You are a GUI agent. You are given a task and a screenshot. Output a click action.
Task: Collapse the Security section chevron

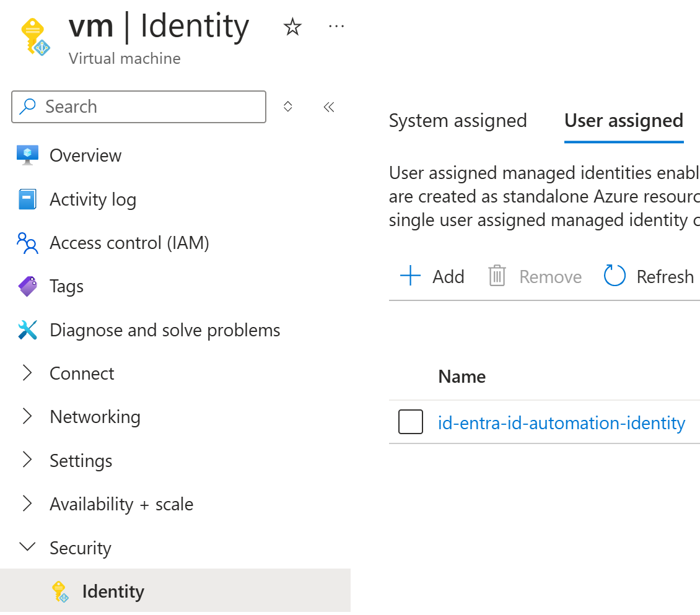click(x=28, y=547)
